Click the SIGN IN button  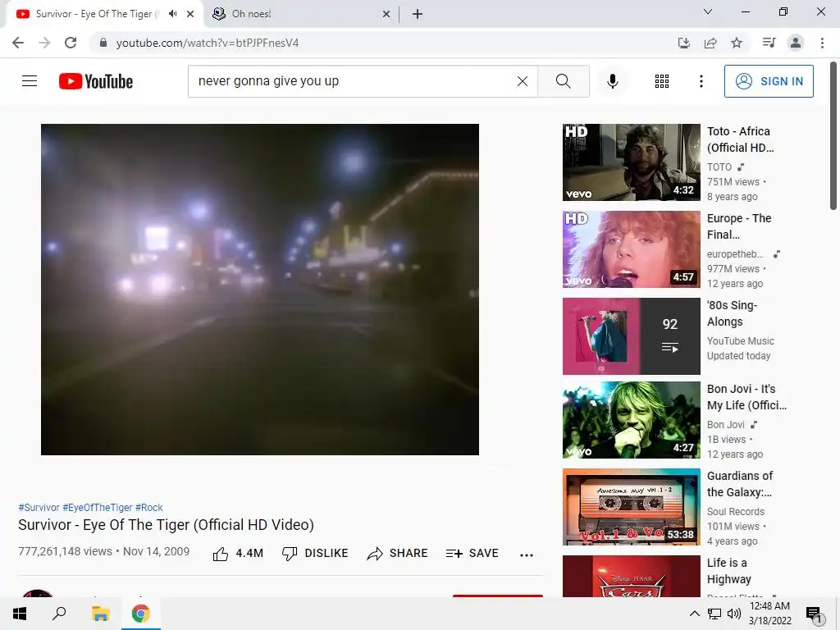769,81
